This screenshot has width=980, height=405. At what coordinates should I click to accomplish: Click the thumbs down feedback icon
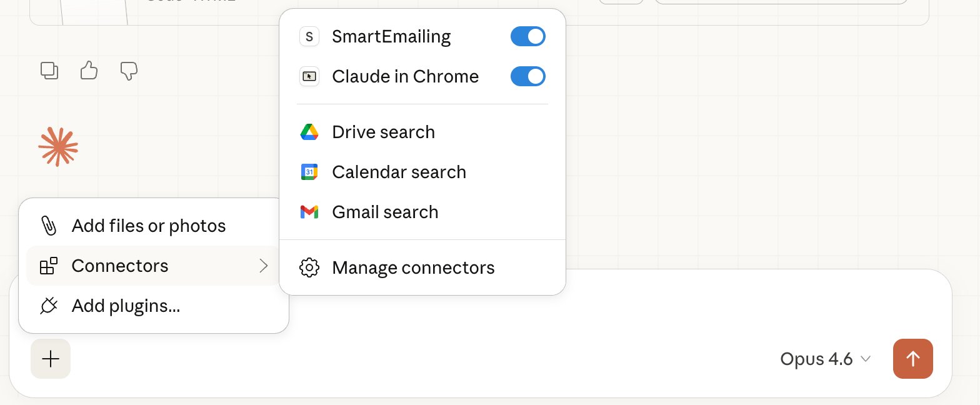tap(129, 71)
